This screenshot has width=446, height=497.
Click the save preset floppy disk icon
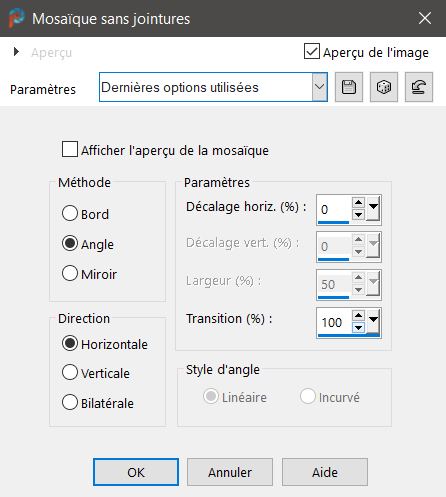point(349,87)
